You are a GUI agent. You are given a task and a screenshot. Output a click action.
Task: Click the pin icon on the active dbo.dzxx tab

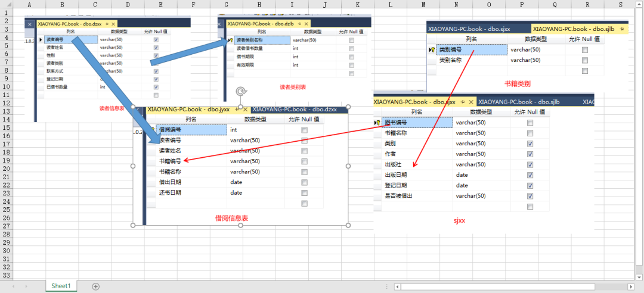[x=107, y=24]
